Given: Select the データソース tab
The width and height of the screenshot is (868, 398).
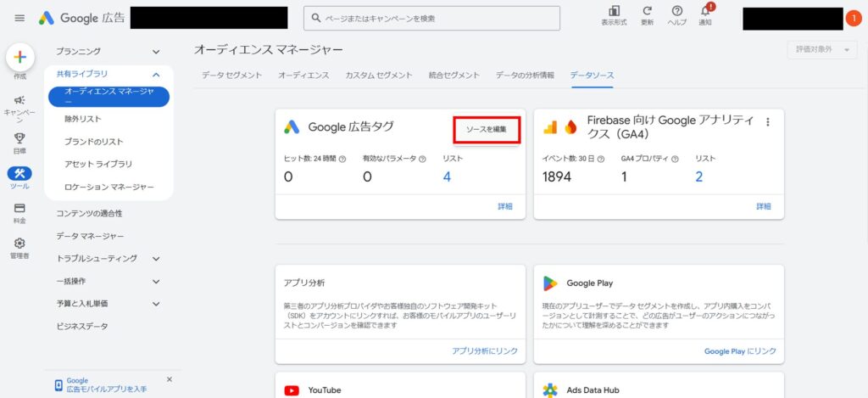Looking at the screenshot, I should click(x=592, y=76).
